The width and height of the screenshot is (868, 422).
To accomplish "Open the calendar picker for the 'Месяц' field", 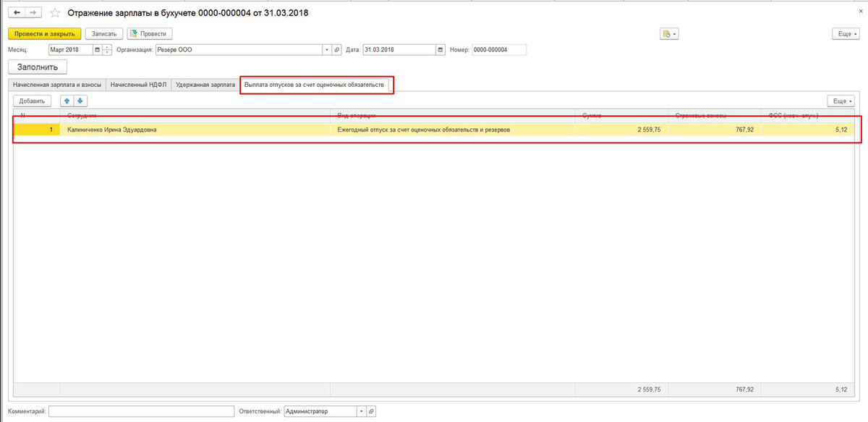I will click(98, 50).
